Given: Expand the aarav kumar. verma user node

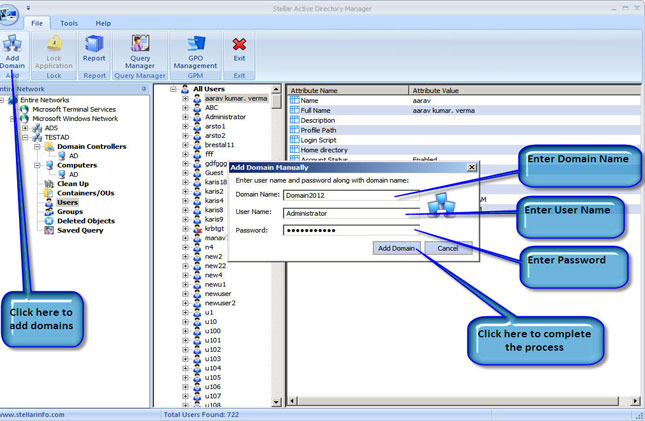Looking at the screenshot, I should click(186, 98).
